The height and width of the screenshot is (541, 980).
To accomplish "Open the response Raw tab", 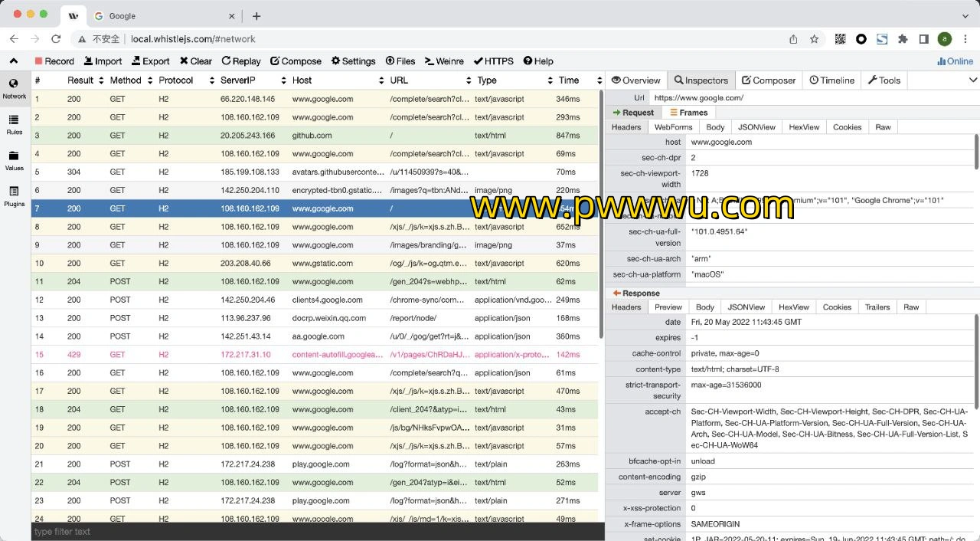I will tap(911, 307).
